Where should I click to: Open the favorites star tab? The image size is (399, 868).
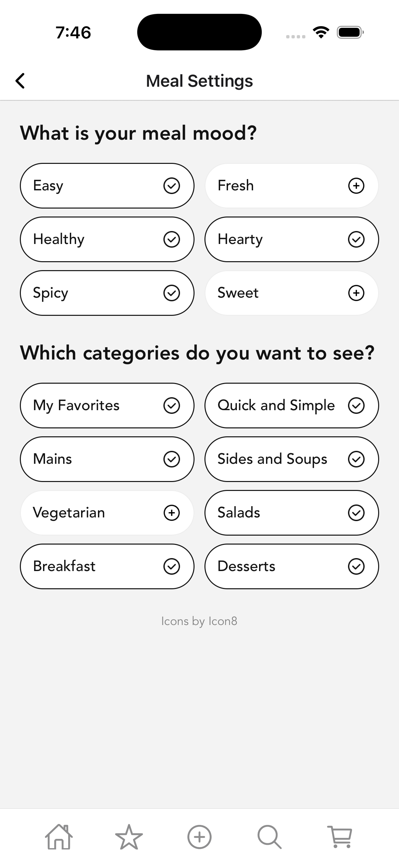[129, 837]
